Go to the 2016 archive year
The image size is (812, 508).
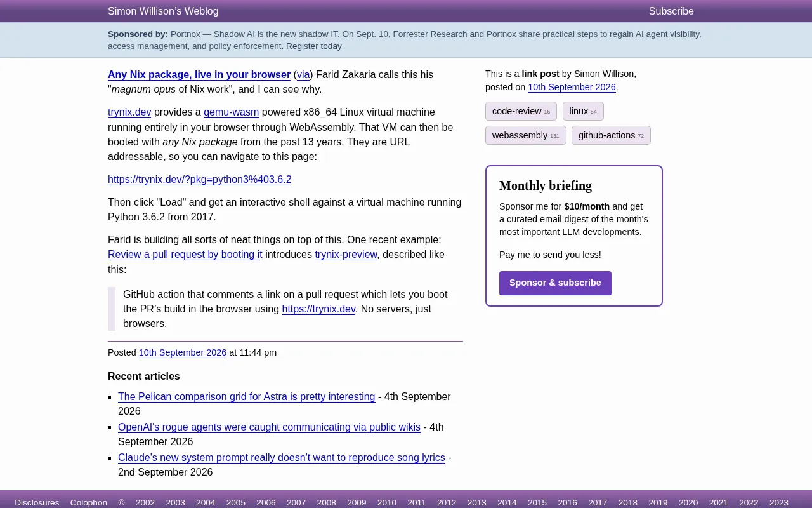tap(568, 502)
